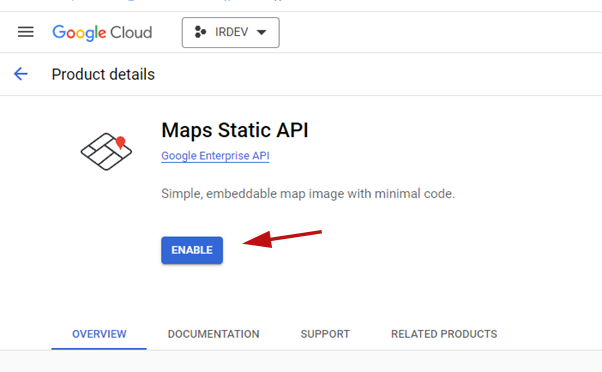Click the Google Cloud logo

[102, 33]
